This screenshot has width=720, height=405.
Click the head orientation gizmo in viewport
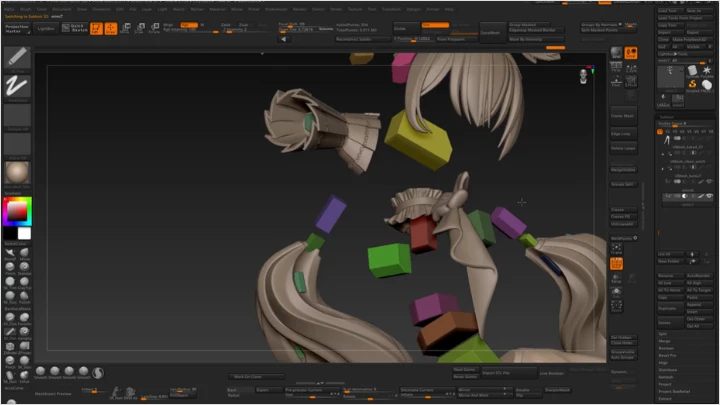pos(583,76)
